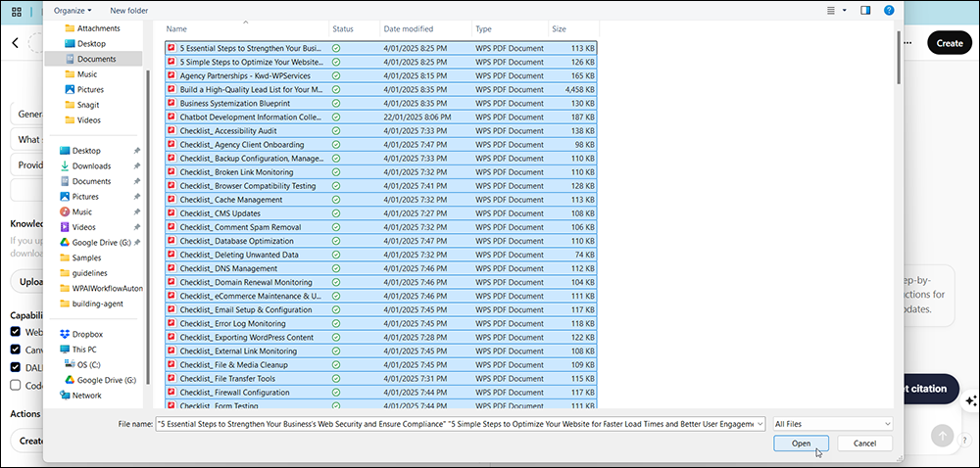
Task: Click the navigation pane scrollbar
Action: click(x=148, y=227)
